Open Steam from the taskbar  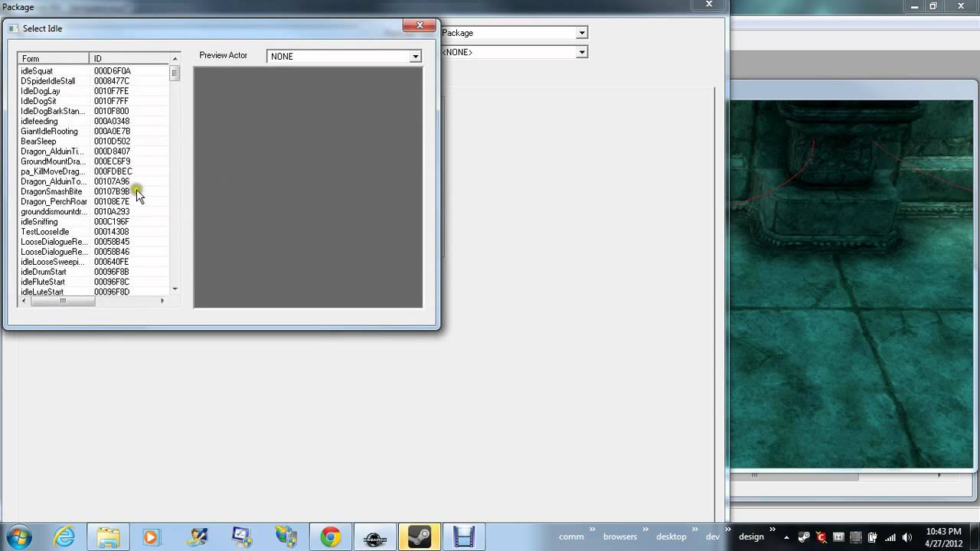pos(419,537)
